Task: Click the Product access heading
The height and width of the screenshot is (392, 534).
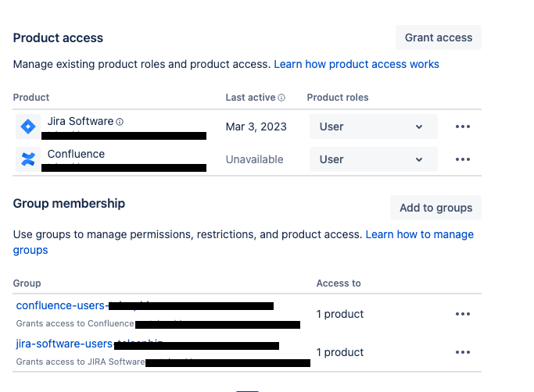Action: [58, 37]
